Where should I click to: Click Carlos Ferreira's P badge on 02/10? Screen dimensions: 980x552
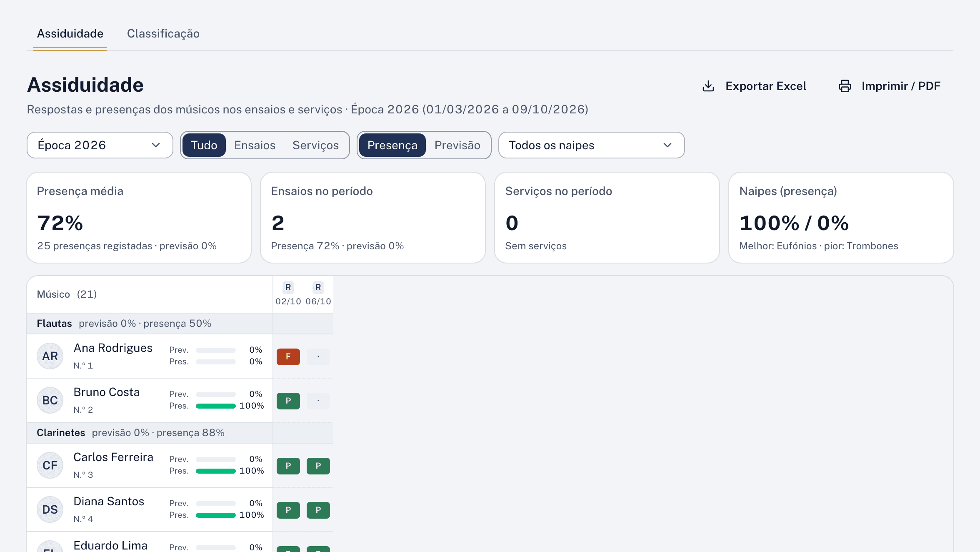pos(288,466)
